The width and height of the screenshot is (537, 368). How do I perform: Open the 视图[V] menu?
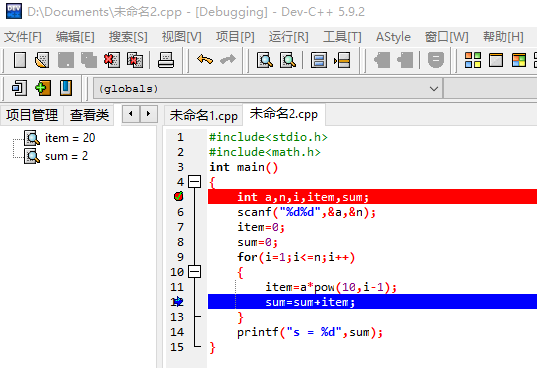pyautogui.click(x=182, y=37)
